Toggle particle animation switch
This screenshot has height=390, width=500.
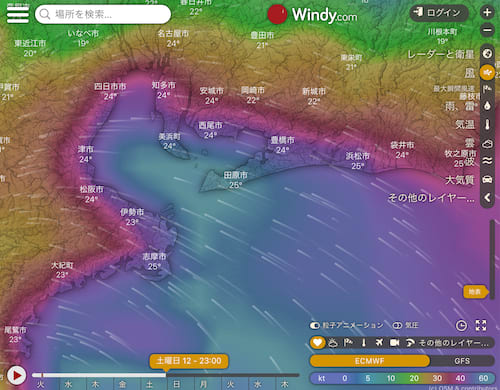point(315,325)
